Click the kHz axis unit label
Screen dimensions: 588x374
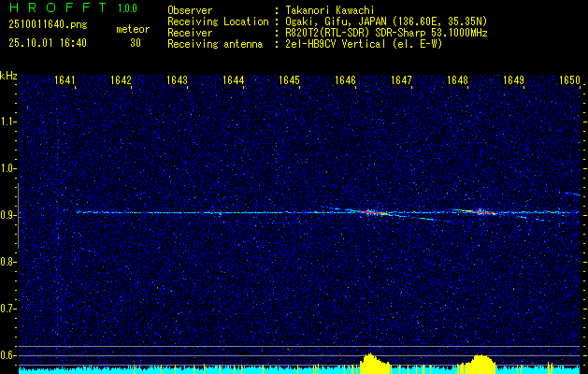tap(8, 76)
